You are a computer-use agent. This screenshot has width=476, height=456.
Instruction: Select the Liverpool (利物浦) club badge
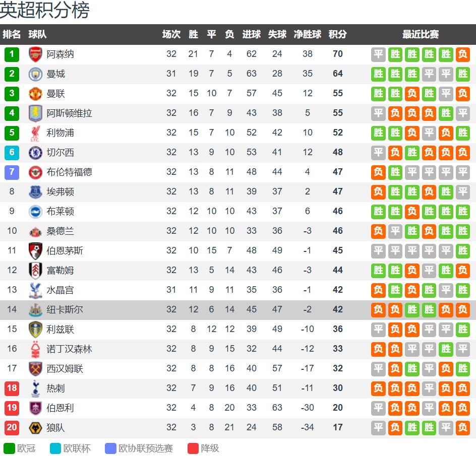(x=35, y=133)
